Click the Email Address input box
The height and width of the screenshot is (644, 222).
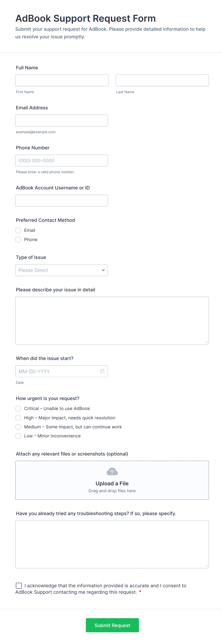pos(62,121)
